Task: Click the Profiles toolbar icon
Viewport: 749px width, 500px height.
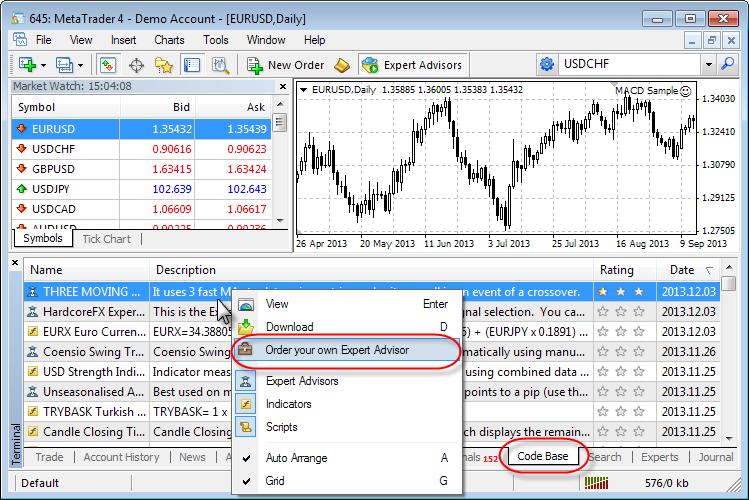Action: 64,64
